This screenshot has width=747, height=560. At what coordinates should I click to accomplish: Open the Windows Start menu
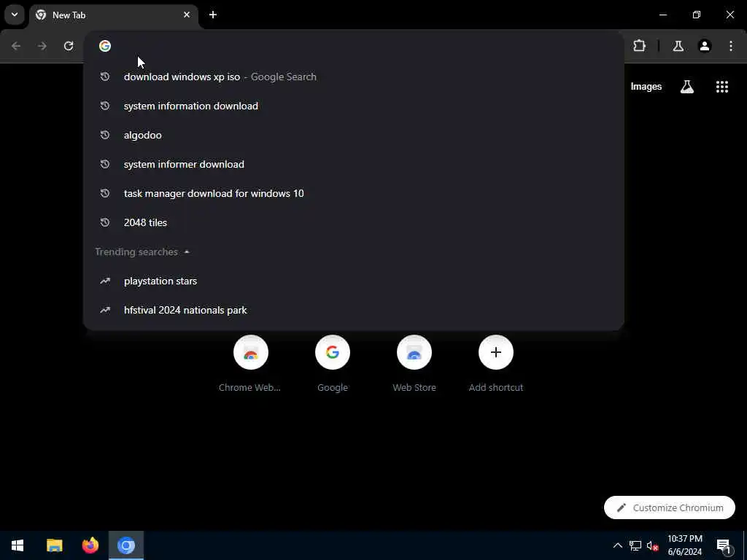18,545
